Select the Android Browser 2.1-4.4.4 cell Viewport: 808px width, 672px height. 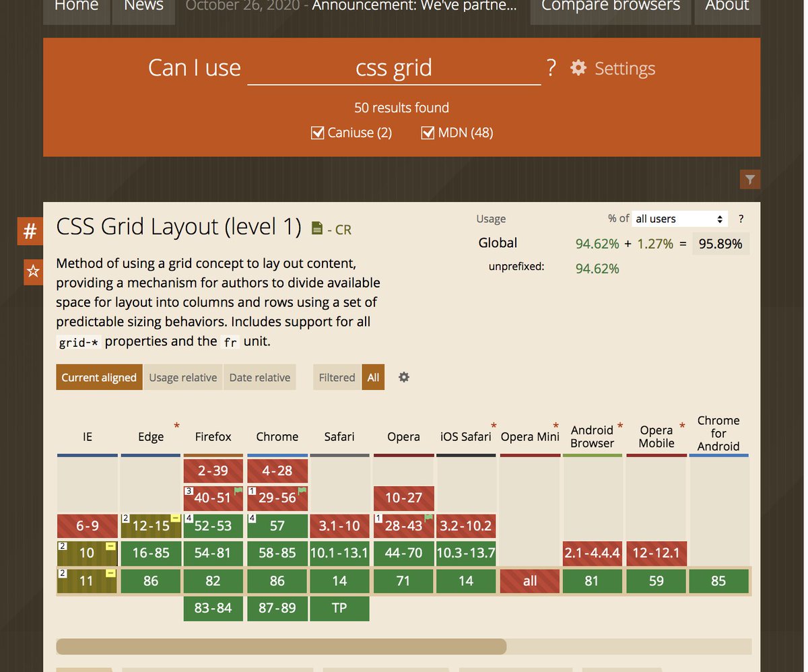pos(593,553)
